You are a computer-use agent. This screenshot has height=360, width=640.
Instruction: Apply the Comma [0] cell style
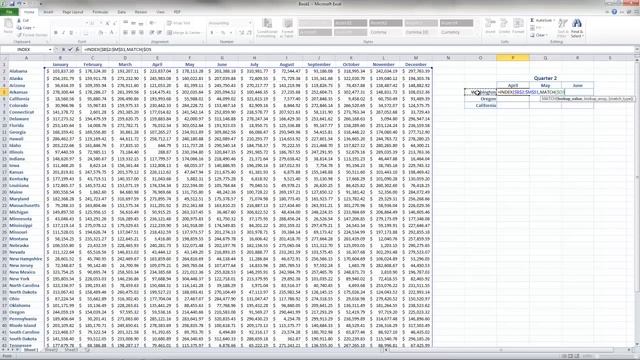pyautogui.click(x=421, y=32)
